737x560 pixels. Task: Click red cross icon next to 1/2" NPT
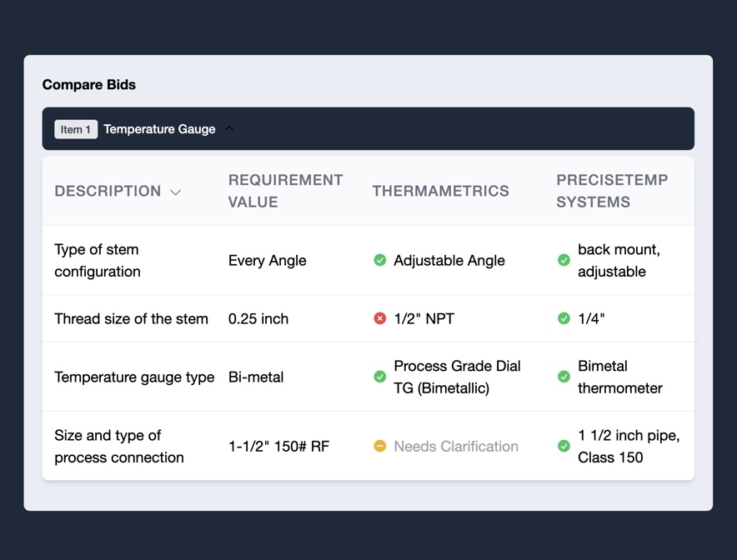pos(380,318)
